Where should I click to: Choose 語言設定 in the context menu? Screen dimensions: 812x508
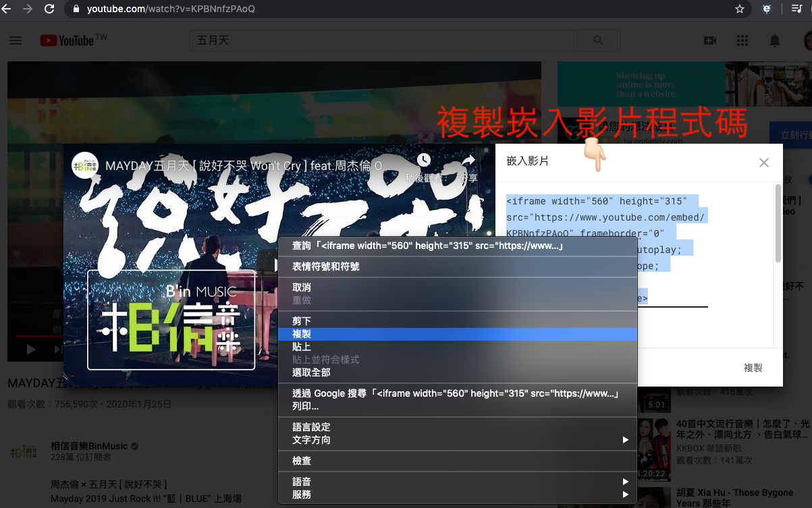(458, 427)
